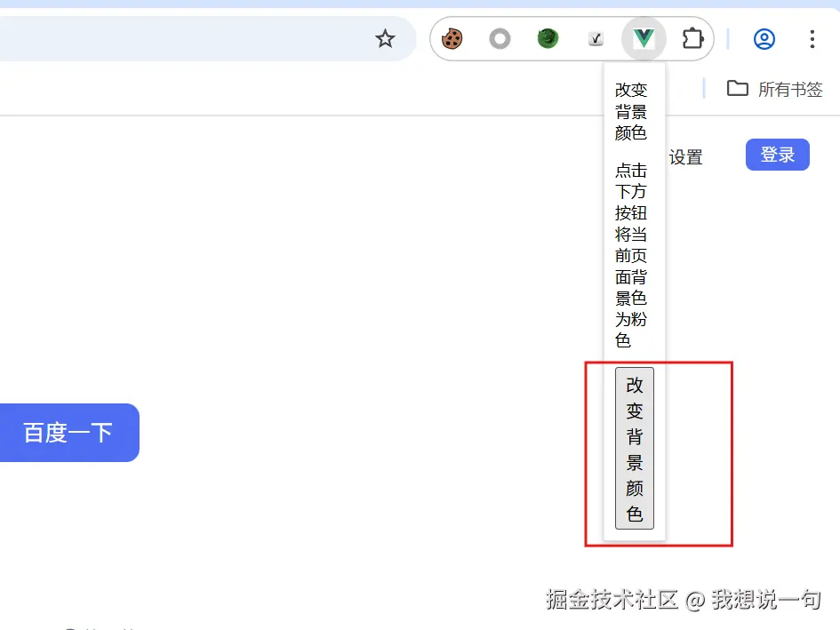Toggle the Vue V extension popup
This screenshot has width=840, height=630.
click(644, 38)
